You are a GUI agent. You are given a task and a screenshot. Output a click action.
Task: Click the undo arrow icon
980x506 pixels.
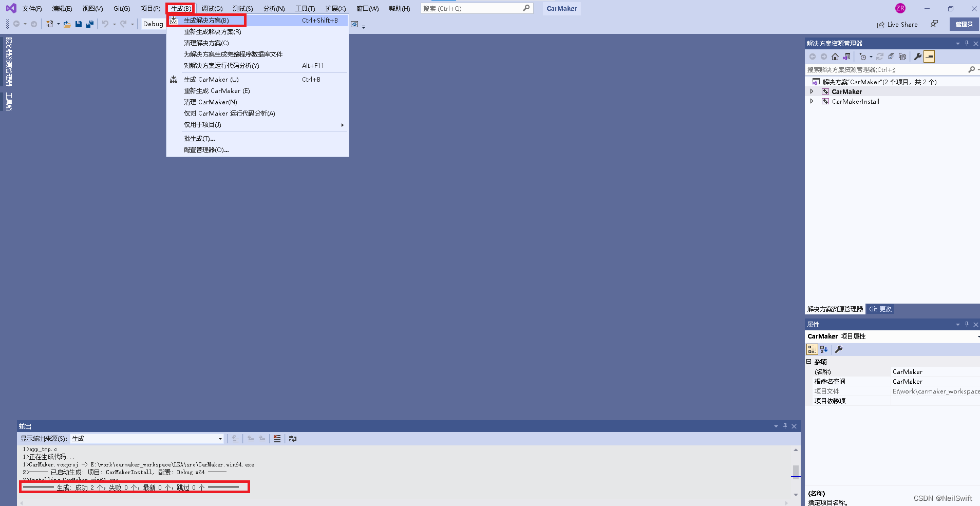coord(105,24)
